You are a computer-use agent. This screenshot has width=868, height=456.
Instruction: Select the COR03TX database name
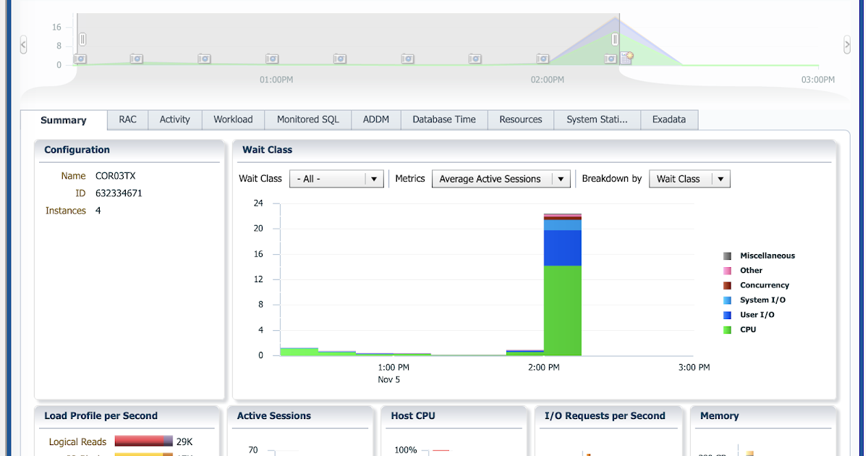click(115, 175)
